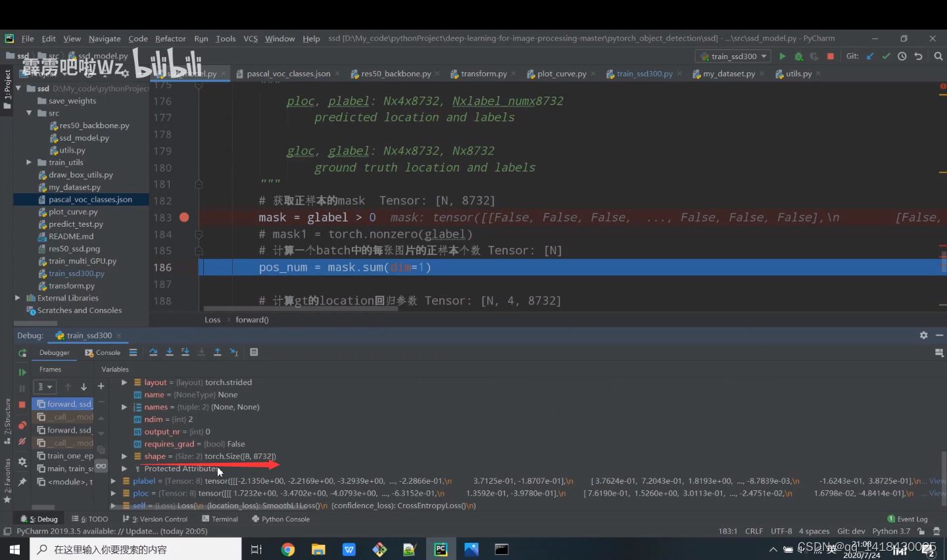
Task: Run to cursor in debugger toolbar
Action: tap(234, 352)
